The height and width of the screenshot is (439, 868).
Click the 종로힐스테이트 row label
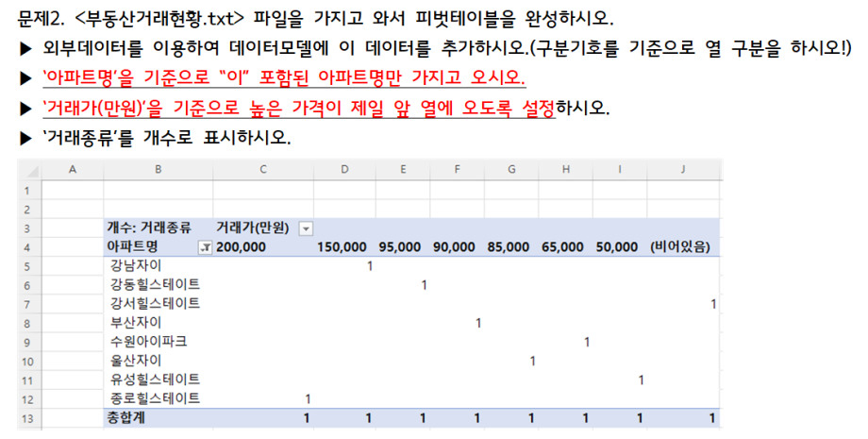point(156,398)
